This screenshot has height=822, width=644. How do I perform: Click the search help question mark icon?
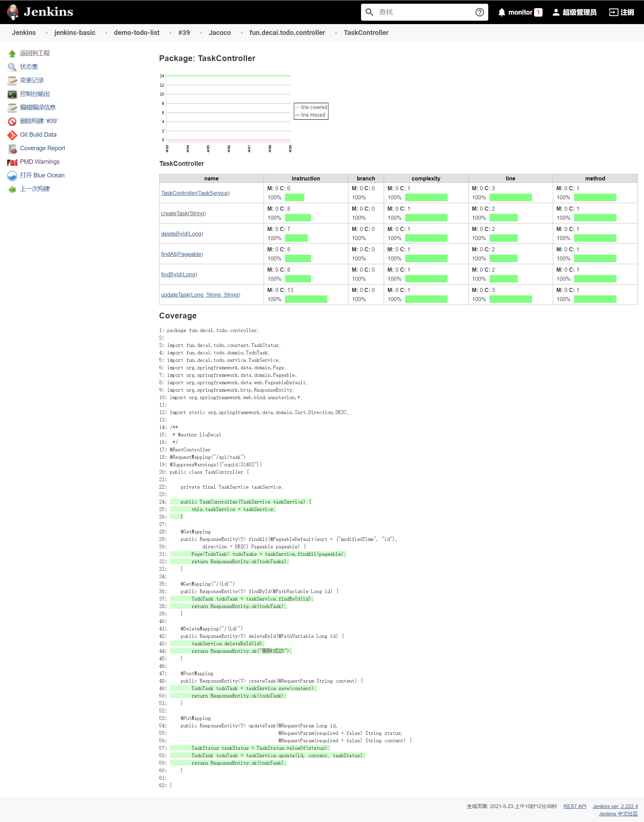[x=479, y=12]
